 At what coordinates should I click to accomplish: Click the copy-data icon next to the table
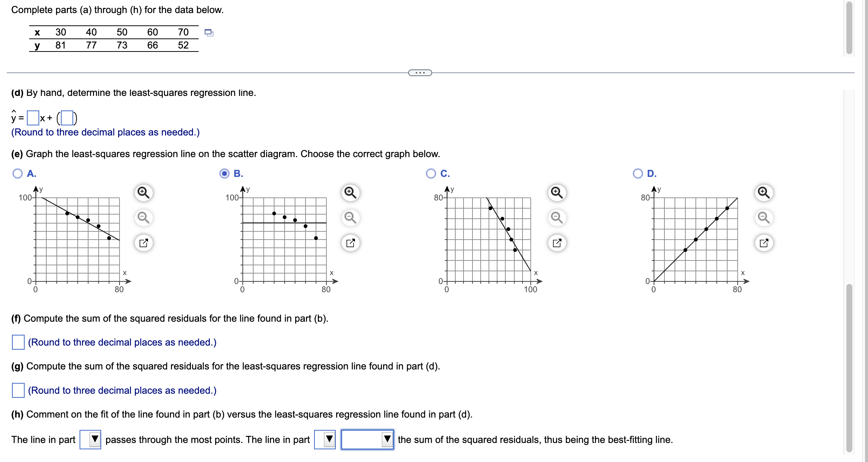click(208, 33)
